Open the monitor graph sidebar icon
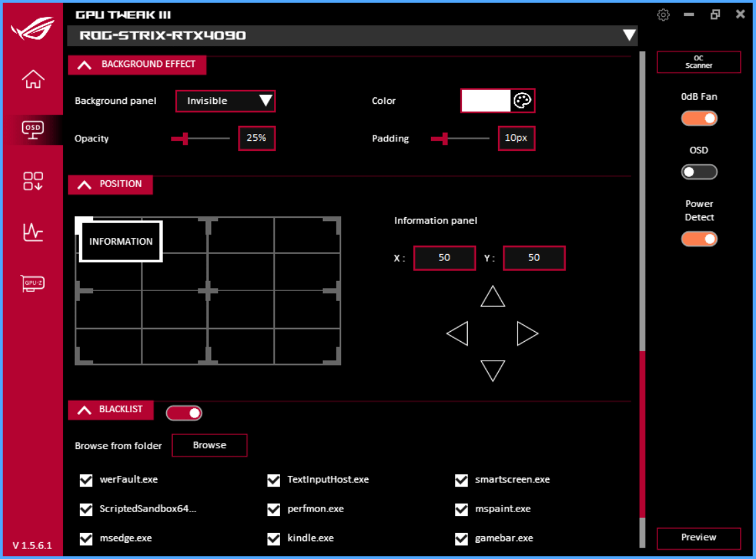Viewport: 756px width, 559px height. coord(33,232)
